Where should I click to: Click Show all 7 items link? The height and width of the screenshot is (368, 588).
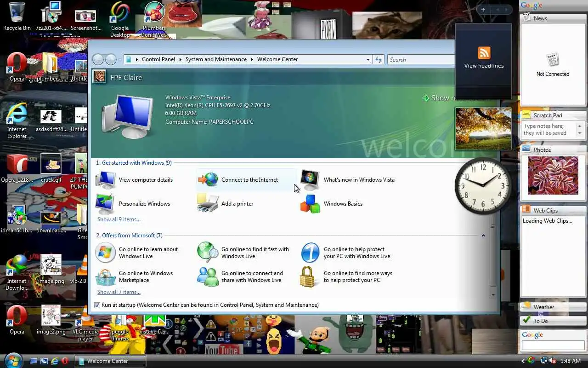[x=119, y=292]
